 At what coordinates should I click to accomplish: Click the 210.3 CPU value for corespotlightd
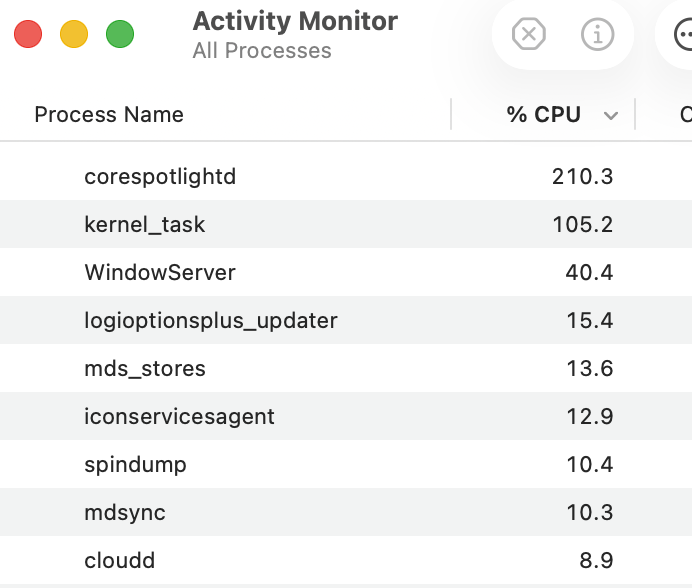click(582, 177)
